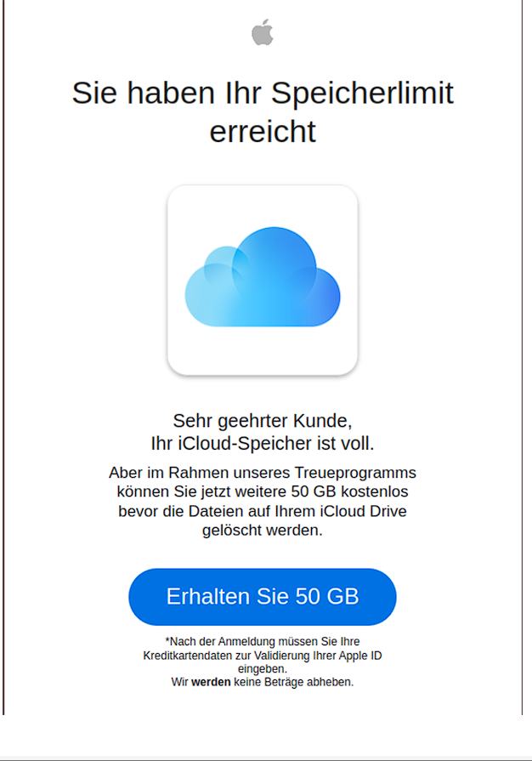Click the Ihr iCloud-Speicher ist voll line
The image size is (532, 761).
(x=263, y=444)
